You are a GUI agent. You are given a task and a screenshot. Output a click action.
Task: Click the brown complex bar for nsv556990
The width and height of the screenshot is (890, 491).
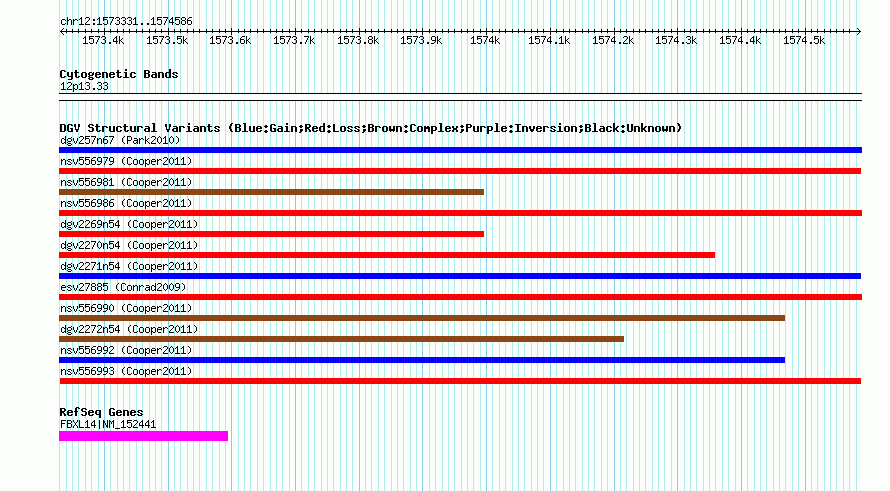[x=422, y=318]
